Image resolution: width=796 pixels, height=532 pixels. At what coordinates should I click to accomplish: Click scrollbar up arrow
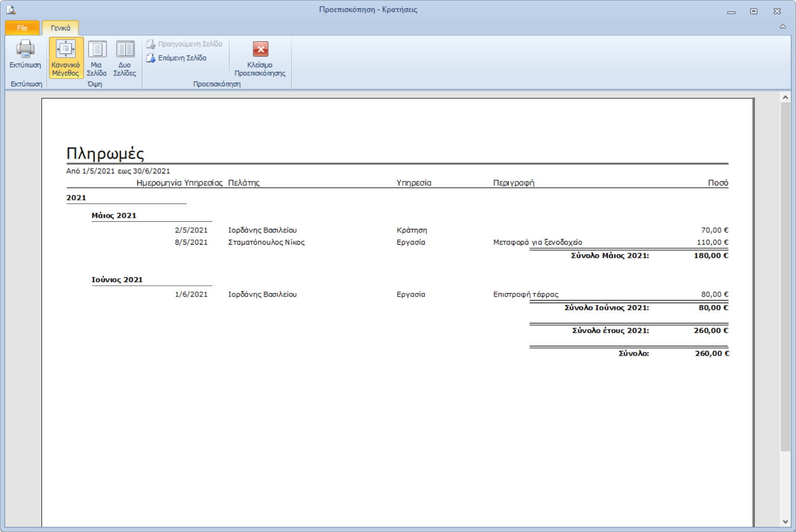point(785,97)
